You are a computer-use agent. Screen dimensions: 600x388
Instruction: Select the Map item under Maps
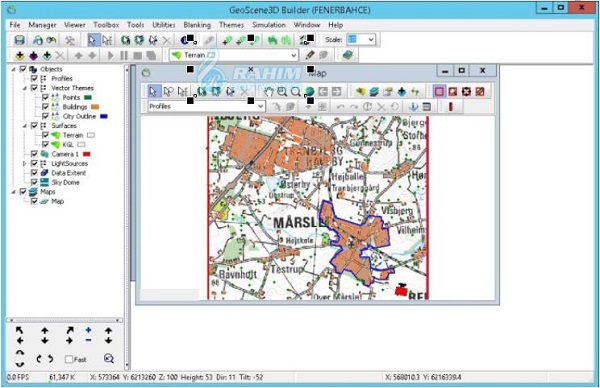57,201
